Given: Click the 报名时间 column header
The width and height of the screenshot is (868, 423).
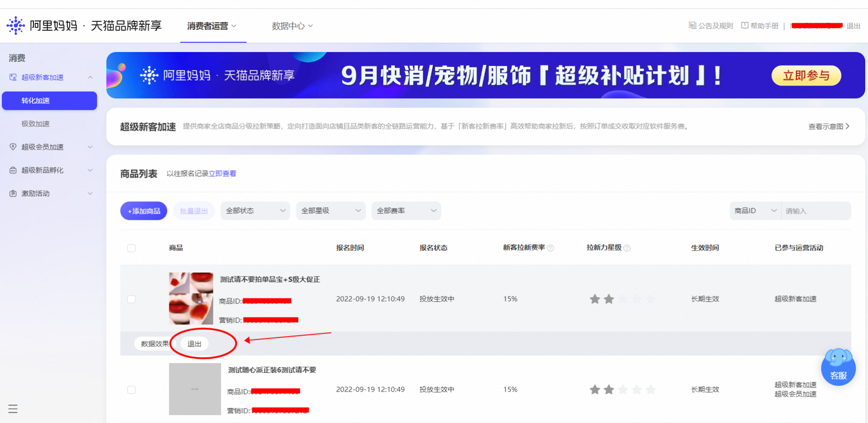Looking at the screenshot, I should coord(350,248).
